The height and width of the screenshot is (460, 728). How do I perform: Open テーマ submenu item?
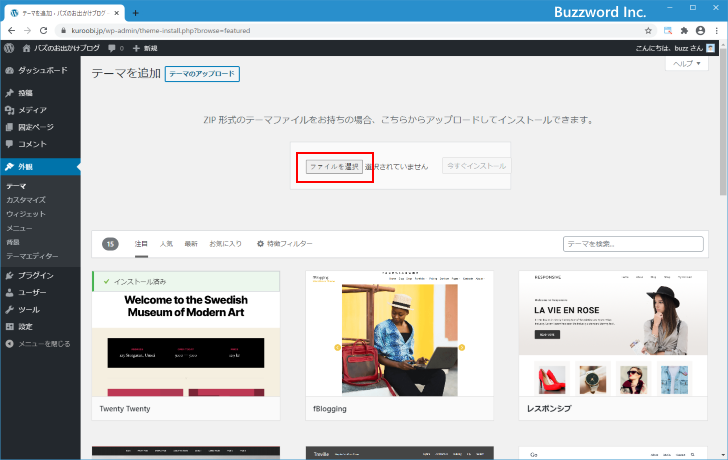[x=16, y=186]
